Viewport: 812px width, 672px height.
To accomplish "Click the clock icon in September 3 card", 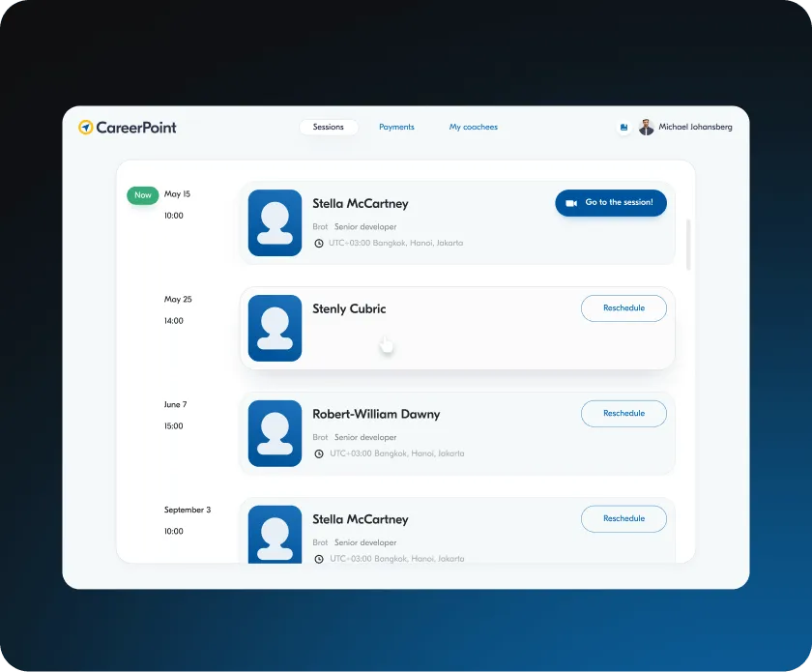I will (319, 559).
